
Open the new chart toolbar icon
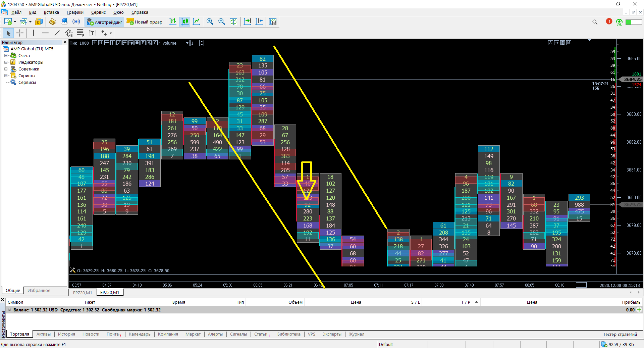pos(8,22)
